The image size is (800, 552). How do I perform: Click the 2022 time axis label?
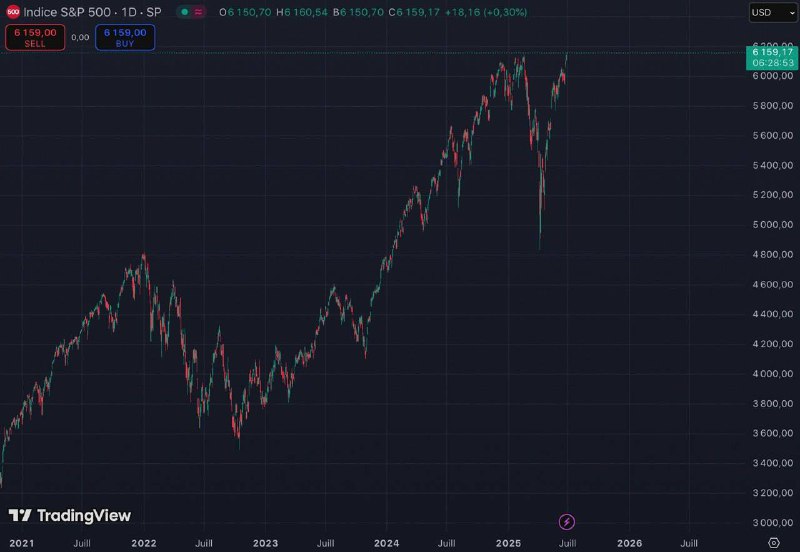point(144,543)
